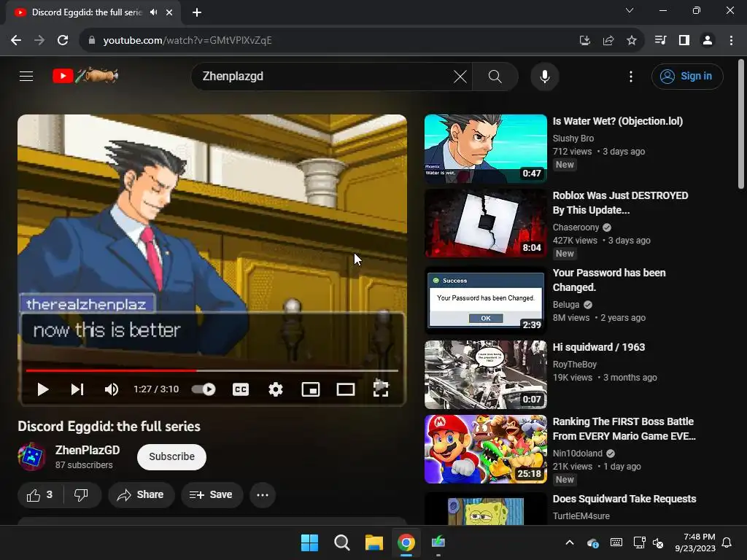Search with your voice microphone
This screenshot has height=560, width=747.
pos(544,76)
